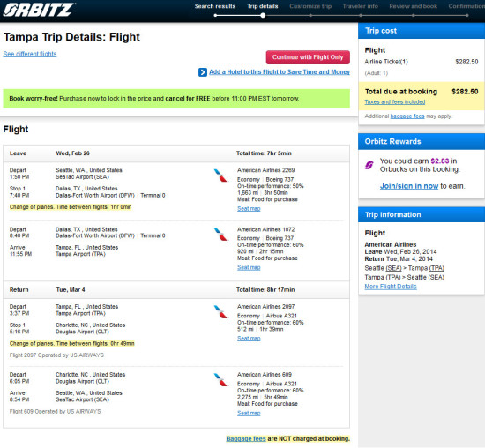
Task: Click American Airlines logo for flight 2097
Action: [x=220, y=311]
